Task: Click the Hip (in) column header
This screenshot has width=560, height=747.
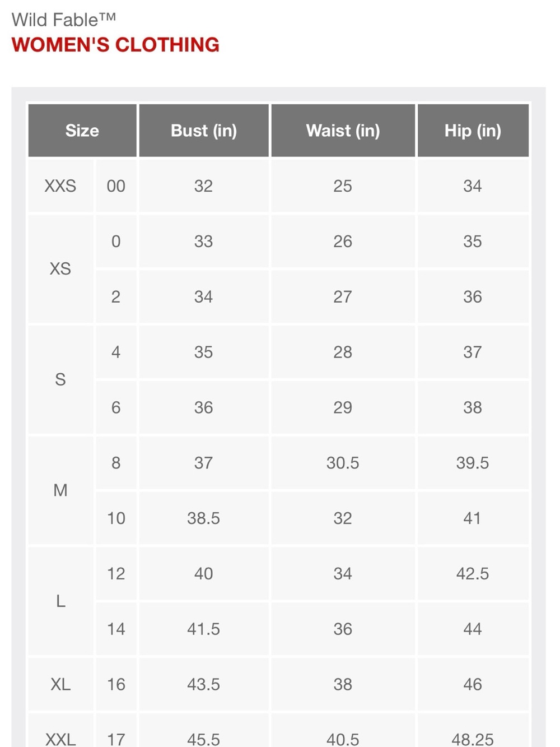Action: pos(473,131)
